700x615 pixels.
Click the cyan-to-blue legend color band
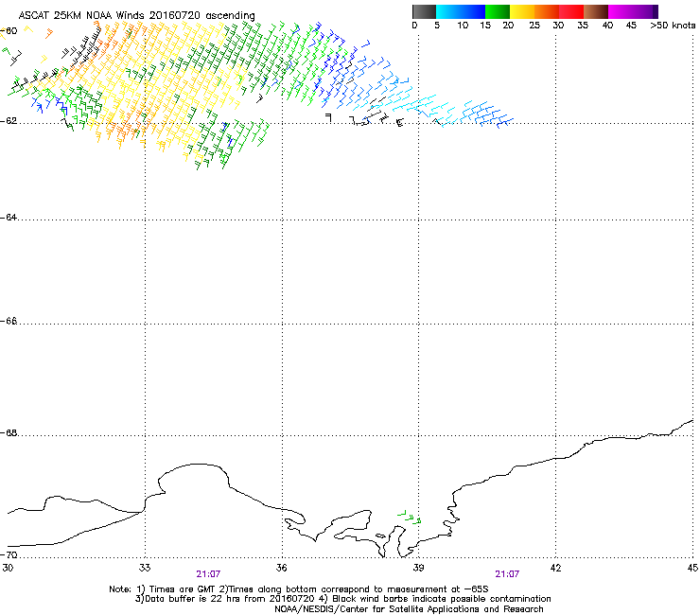[461, 11]
